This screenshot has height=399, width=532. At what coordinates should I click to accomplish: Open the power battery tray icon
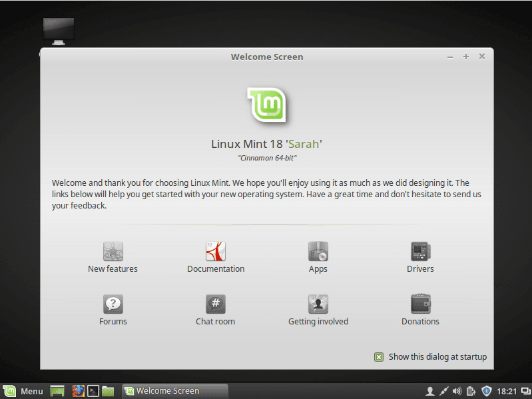click(x=471, y=391)
